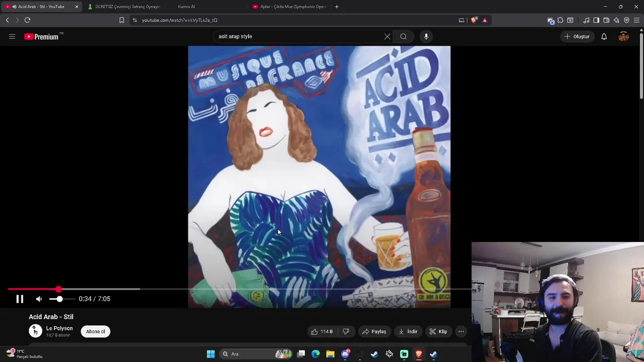Launch Microsoft Edge from taskbar
644x362 pixels.
(x=315, y=354)
